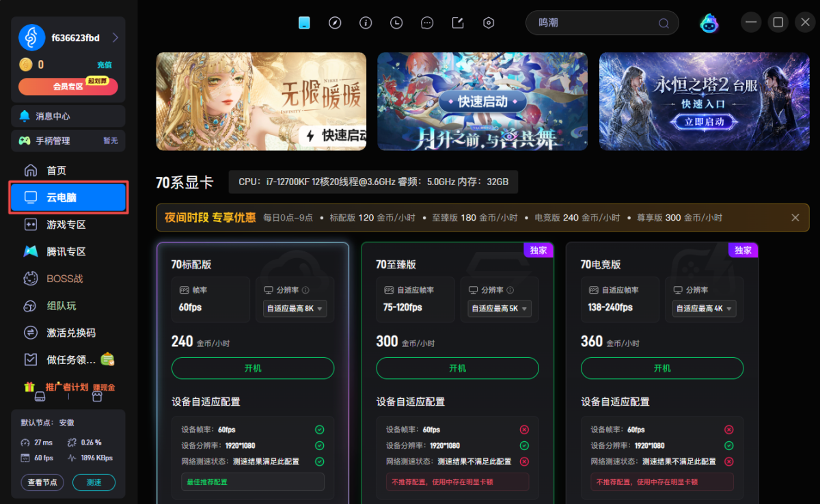
Task: Select 云电脑 in sidebar
Action: (x=68, y=198)
